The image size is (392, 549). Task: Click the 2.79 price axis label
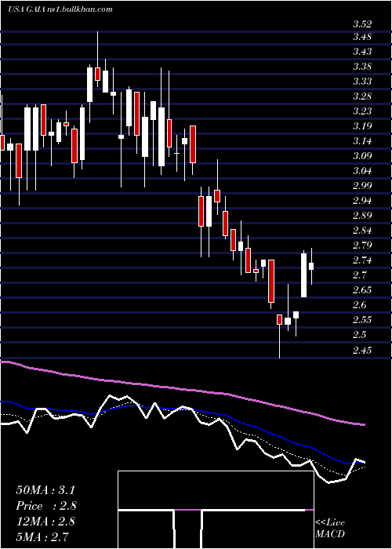click(x=362, y=245)
